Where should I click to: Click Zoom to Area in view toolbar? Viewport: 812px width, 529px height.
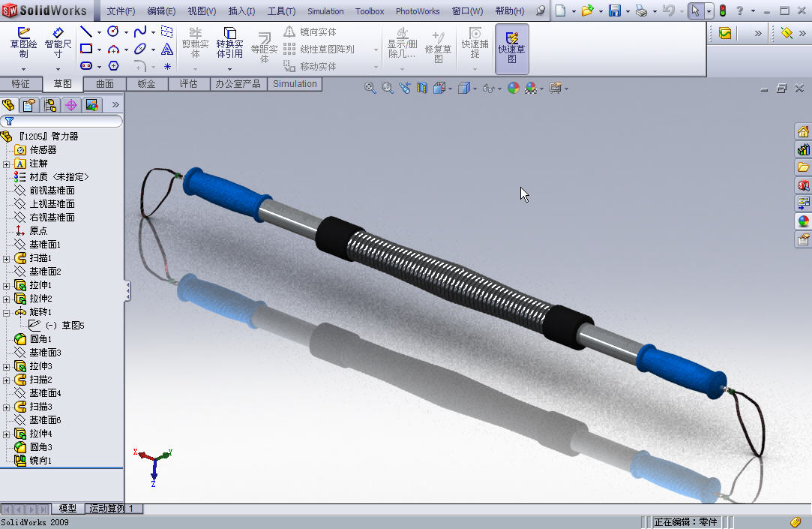[388, 88]
